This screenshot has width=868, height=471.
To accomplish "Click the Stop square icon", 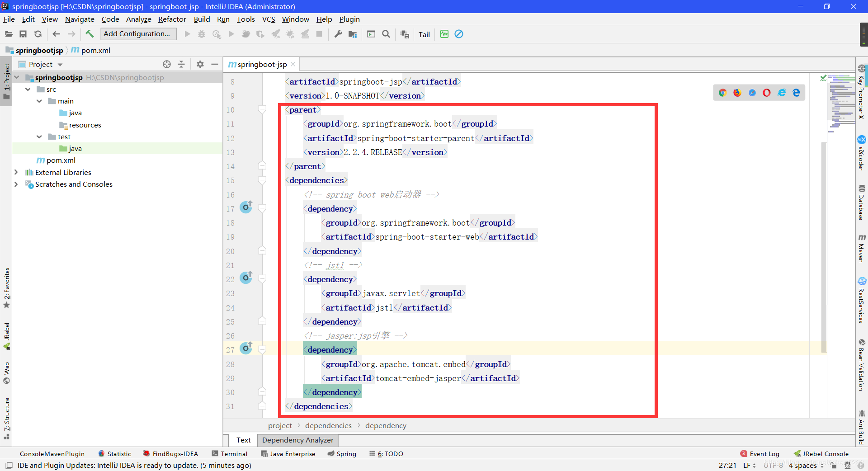I will (319, 34).
